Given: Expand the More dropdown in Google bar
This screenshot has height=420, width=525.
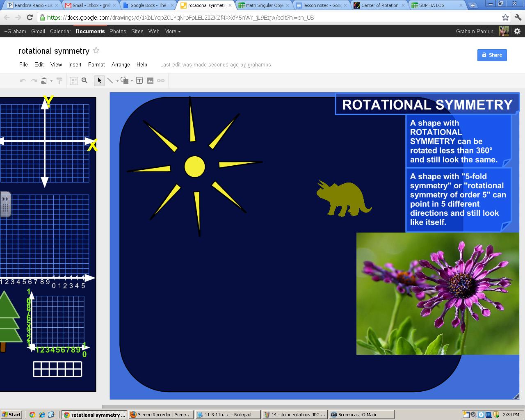Looking at the screenshot, I should pos(172,31).
